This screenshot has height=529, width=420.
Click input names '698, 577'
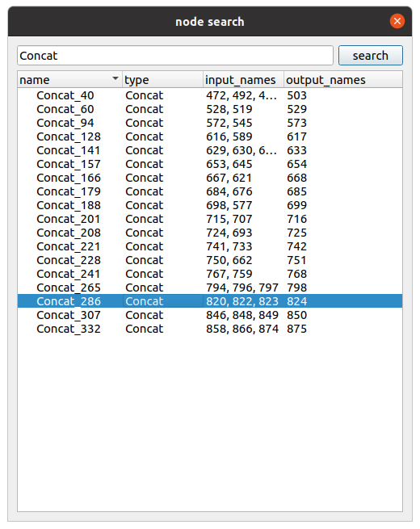click(229, 205)
